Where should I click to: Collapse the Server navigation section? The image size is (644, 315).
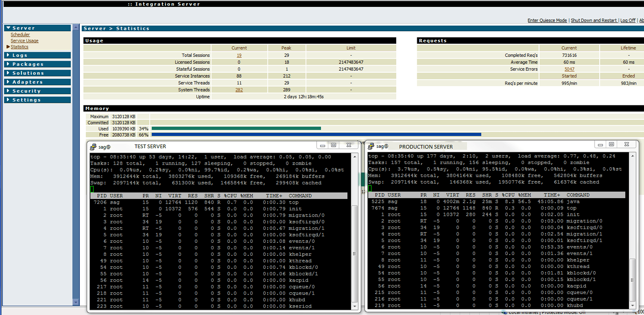tap(37, 28)
